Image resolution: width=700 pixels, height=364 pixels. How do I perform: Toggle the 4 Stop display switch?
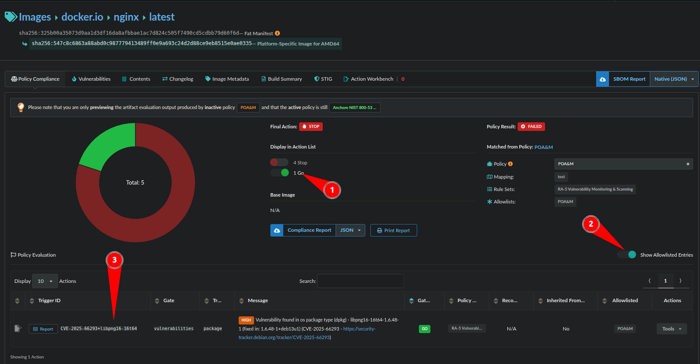pyautogui.click(x=279, y=162)
